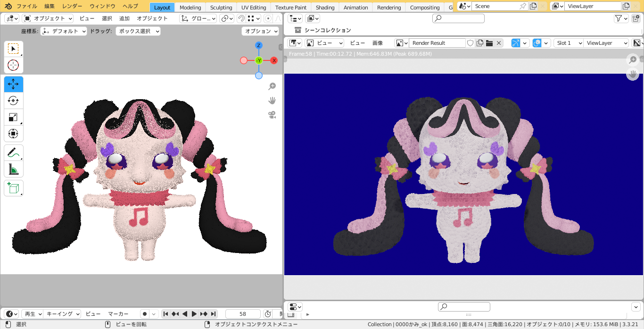644x329 pixels.
Task: Pick the Measure ruler tool
Action: pyautogui.click(x=13, y=169)
